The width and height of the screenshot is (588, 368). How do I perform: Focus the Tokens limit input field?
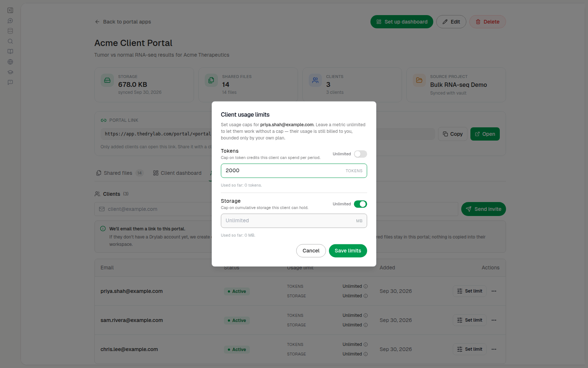click(294, 171)
